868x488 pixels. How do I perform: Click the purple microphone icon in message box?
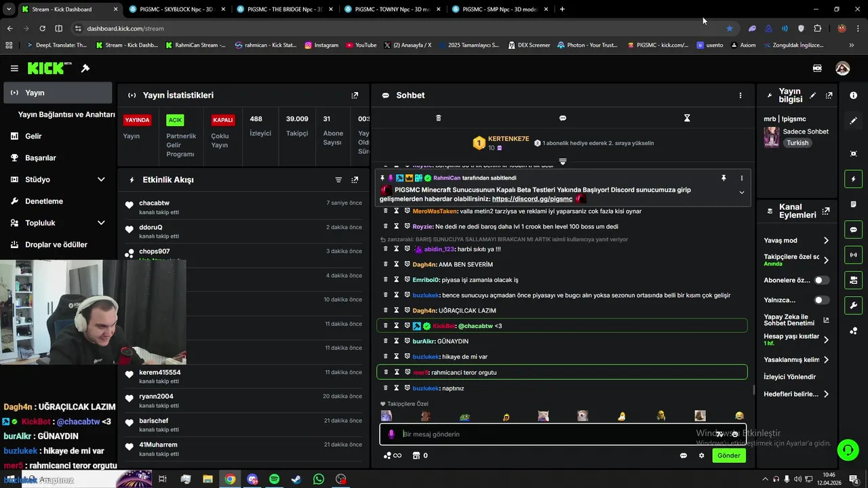tap(391, 434)
